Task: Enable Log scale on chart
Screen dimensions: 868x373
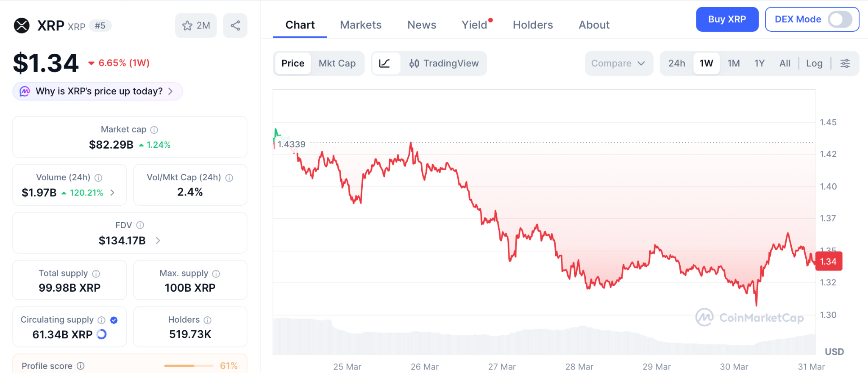Action: pos(814,64)
